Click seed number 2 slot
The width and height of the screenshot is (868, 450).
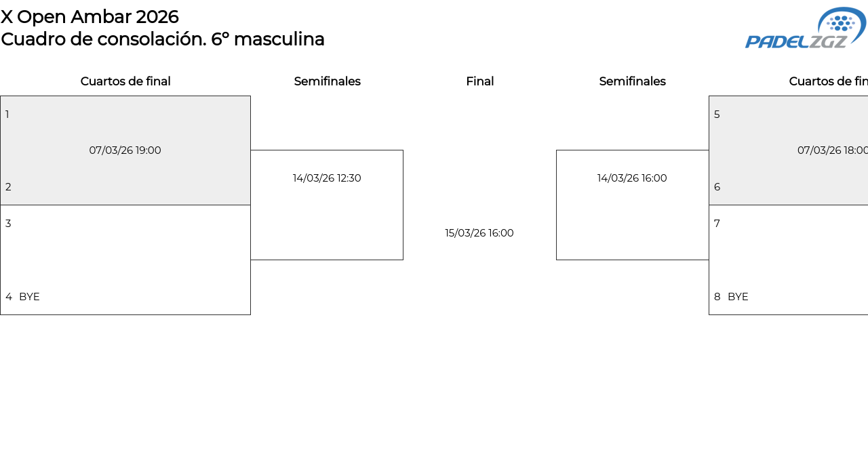(x=8, y=187)
